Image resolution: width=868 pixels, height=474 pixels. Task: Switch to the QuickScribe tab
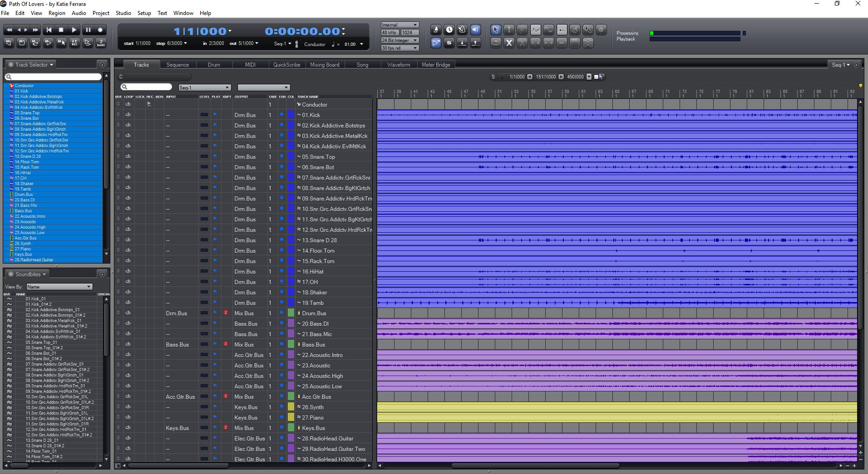[286, 65]
